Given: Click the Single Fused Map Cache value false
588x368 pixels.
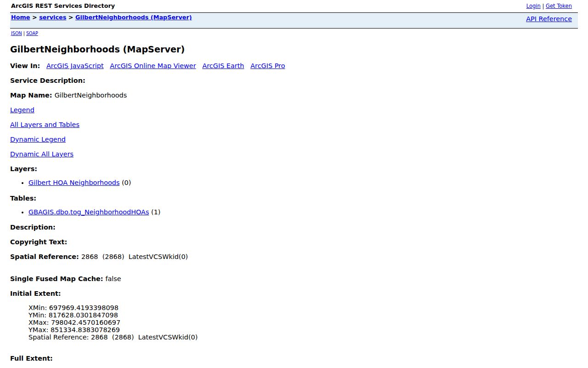Looking at the screenshot, I should (x=113, y=279).
